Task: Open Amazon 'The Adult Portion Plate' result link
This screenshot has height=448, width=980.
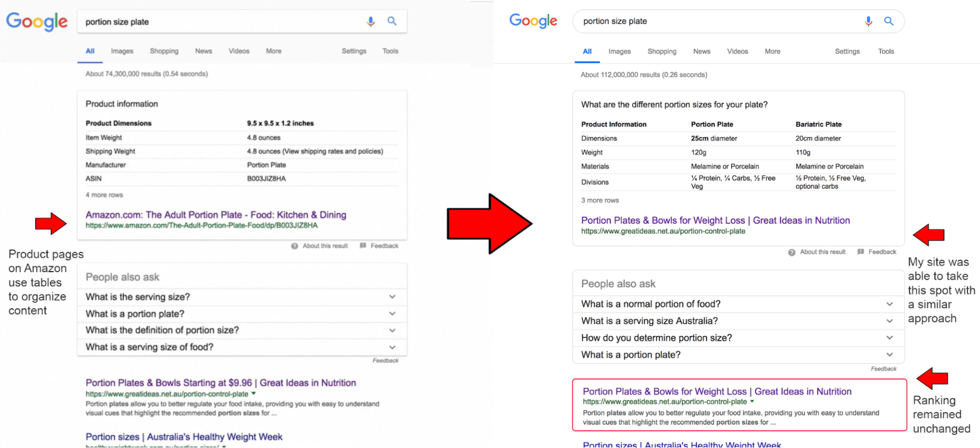Action: [216, 215]
